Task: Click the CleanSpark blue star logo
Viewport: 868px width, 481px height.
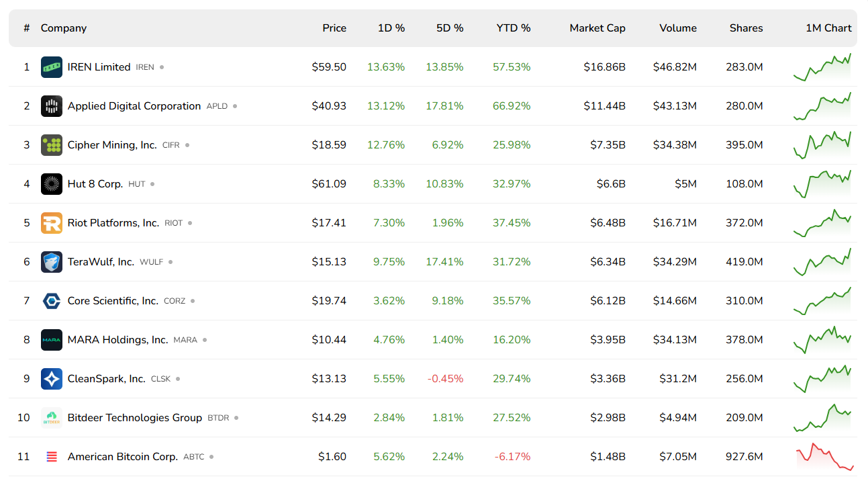Action: [52, 379]
